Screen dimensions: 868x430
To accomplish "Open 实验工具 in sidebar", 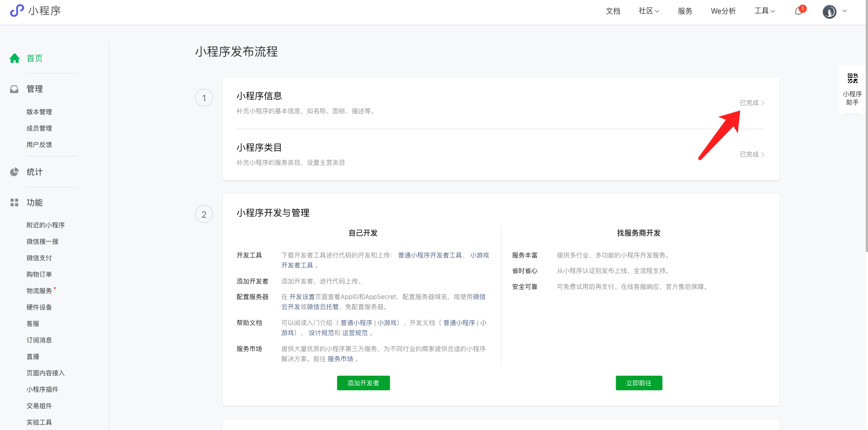I will 39,422.
